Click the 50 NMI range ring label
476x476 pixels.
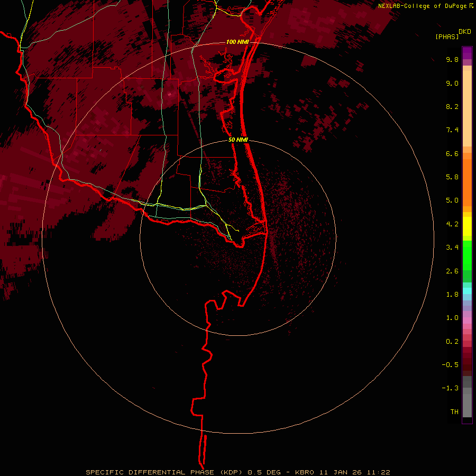tap(238, 140)
